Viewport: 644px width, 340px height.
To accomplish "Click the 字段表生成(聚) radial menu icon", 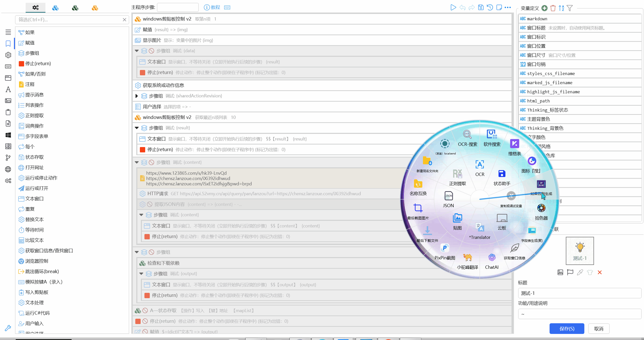I will [x=532, y=235].
